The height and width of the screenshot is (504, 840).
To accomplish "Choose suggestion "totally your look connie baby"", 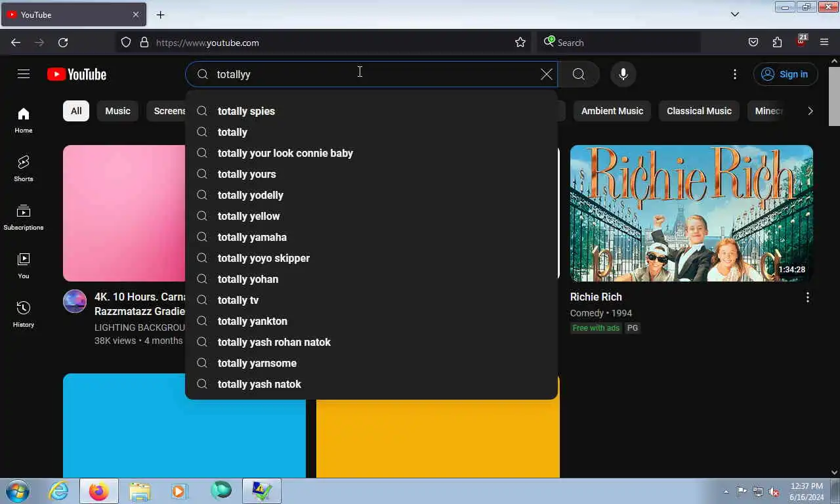I will tap(371, 153).
